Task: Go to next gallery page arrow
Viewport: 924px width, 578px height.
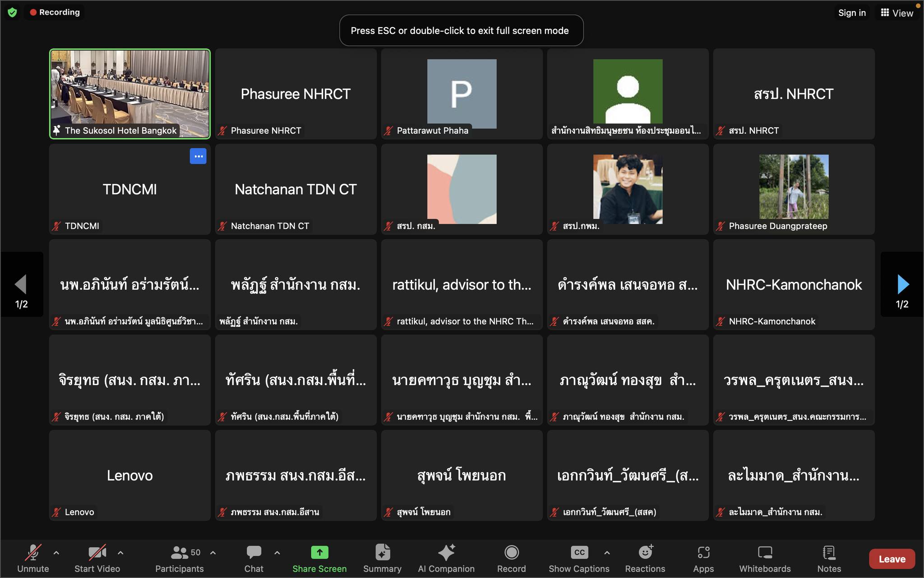Action: pyautogui.click(x=902, y=284)
